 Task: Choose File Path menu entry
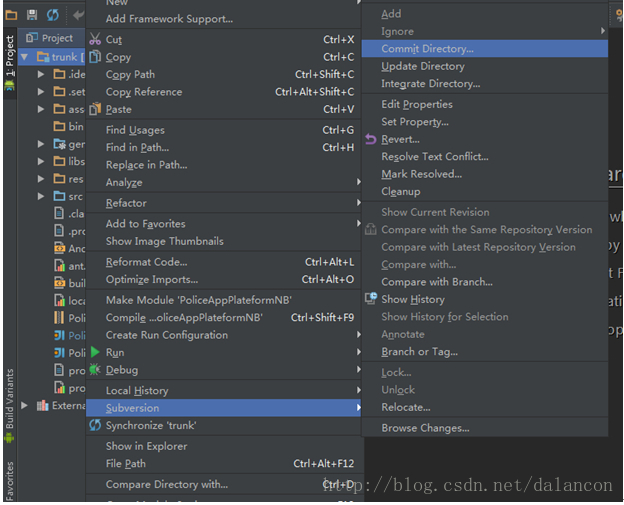point(223,463)
